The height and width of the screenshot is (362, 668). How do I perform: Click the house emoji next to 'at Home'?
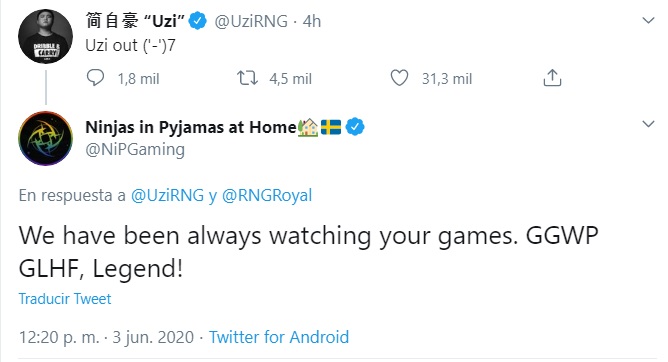coord(308,127)
